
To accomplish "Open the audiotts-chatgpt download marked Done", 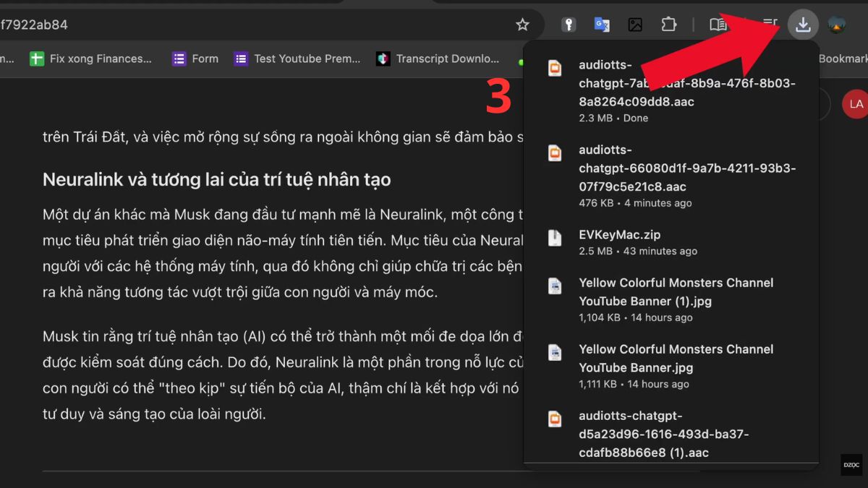I will click(671, 90).
